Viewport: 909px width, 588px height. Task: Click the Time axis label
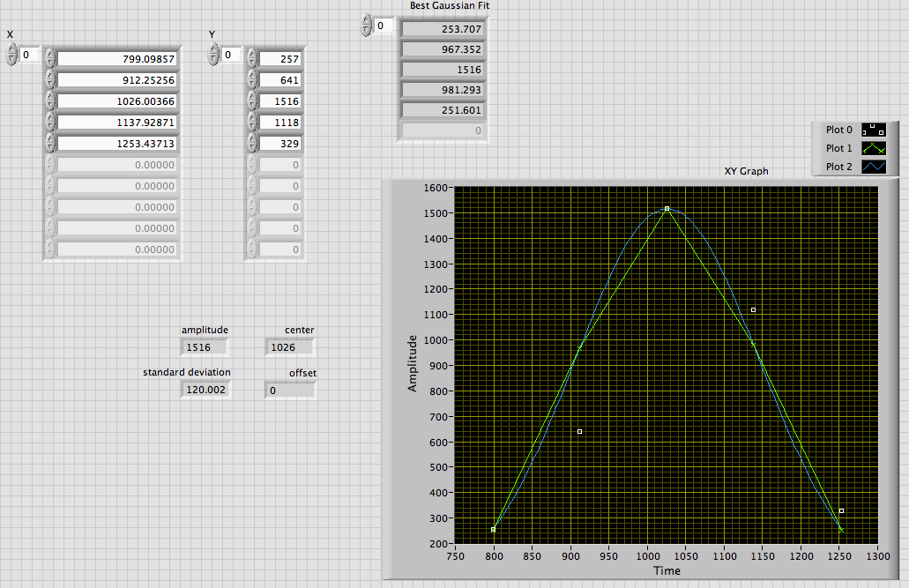[x=667, y=570]
